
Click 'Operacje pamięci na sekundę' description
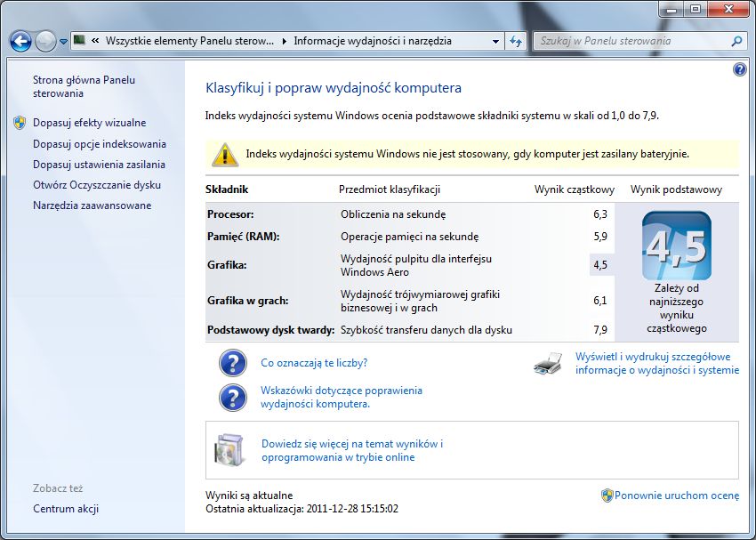point(409,237)
